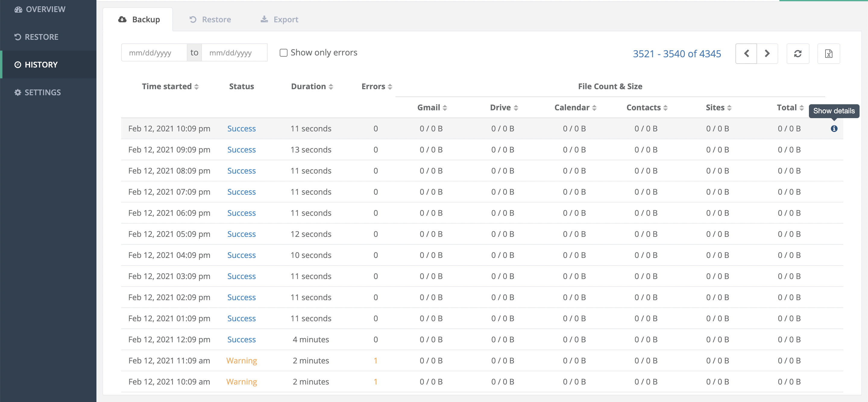Sort by Total column
Screen dimensions: 868x402
(x=790, y=108)
